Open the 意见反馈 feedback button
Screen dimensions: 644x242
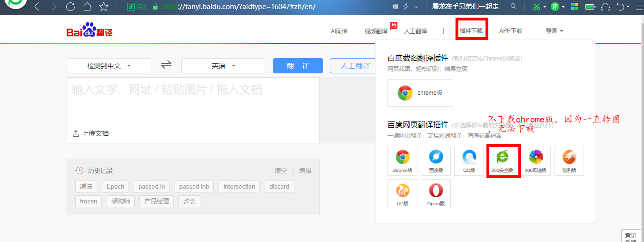(631, 236)
